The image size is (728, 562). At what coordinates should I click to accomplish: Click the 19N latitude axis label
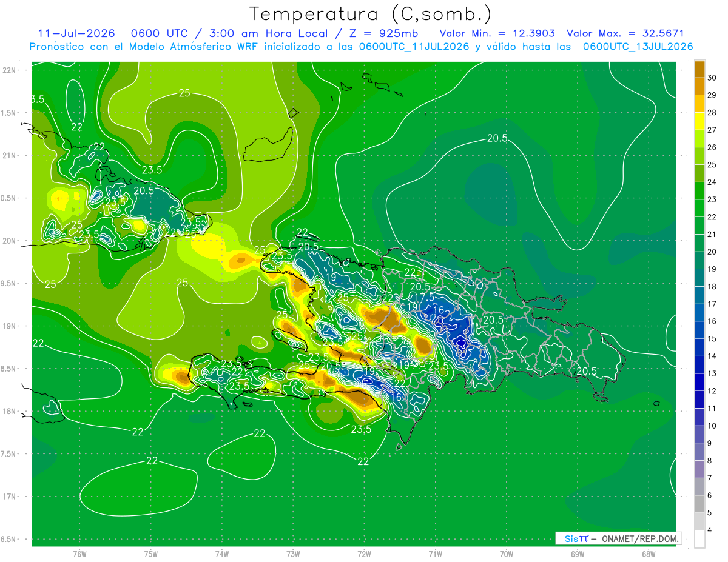[9, 326]
